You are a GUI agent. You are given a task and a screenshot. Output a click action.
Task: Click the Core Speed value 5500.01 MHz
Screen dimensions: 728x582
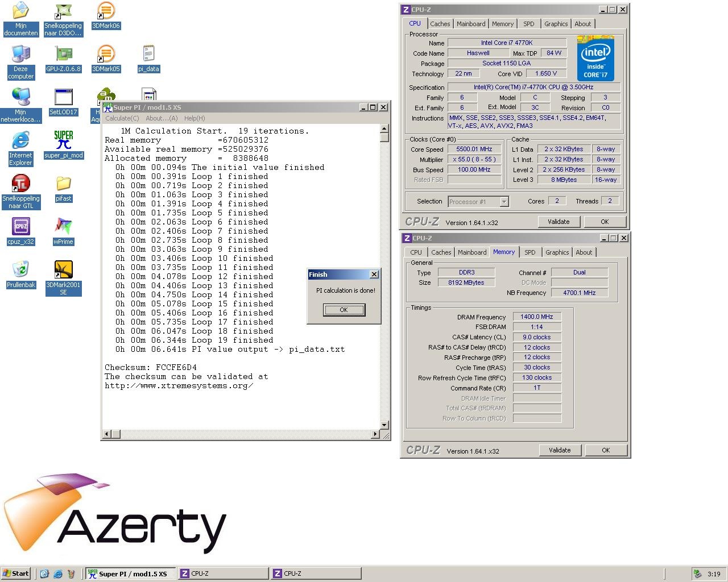(474, 149)
